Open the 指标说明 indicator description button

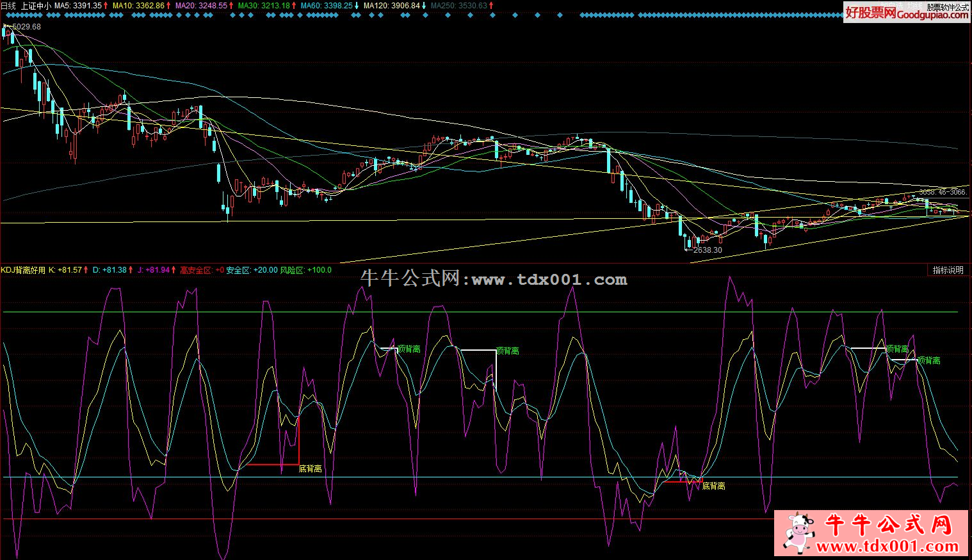coord(948,270)
